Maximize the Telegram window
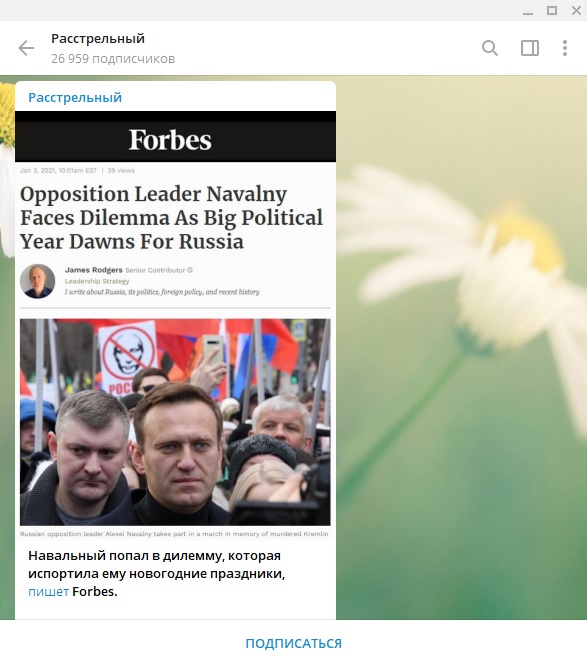The height and width of the screenshot is (662, 587). tap(552, 11)
